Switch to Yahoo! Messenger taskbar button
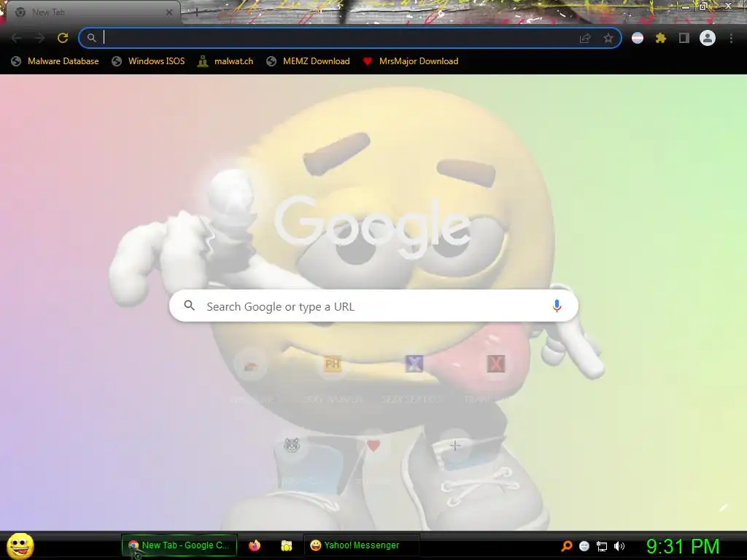The width and height of the screenshot is (747, 560). (362, 545)
